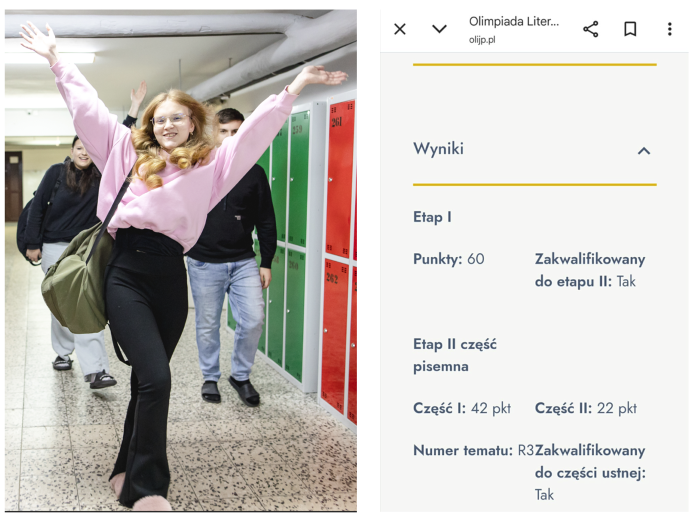Viewport: 700px width, 525px height.
Task: Bookmark this page
Action: pos(630,29)
